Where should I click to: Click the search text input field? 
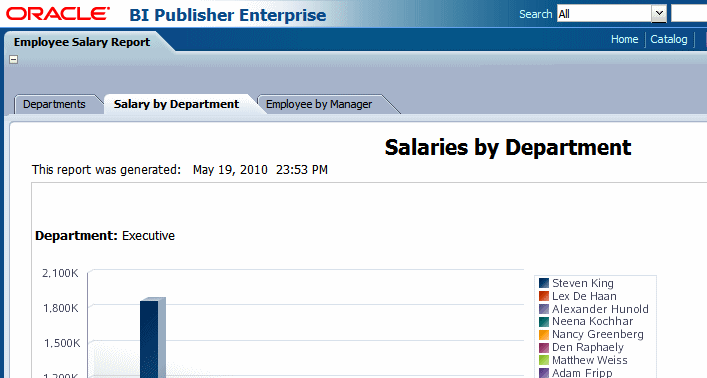coord(689,14)
